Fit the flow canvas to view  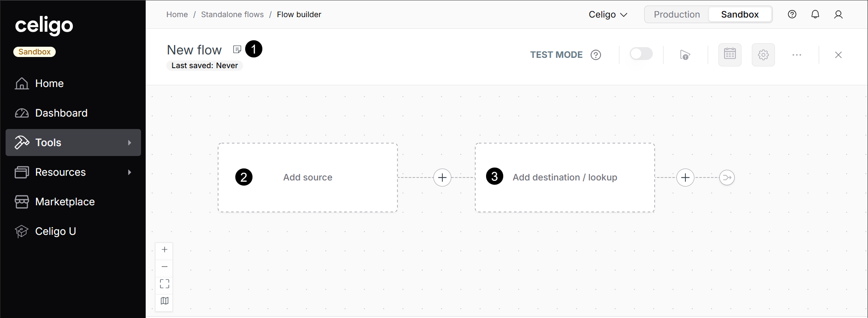pos(165,284)
